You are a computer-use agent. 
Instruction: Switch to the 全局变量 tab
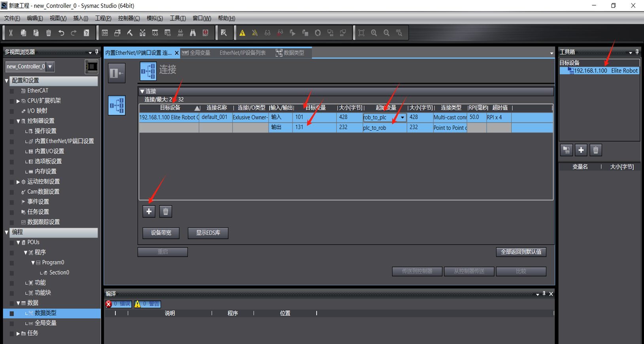196,53
